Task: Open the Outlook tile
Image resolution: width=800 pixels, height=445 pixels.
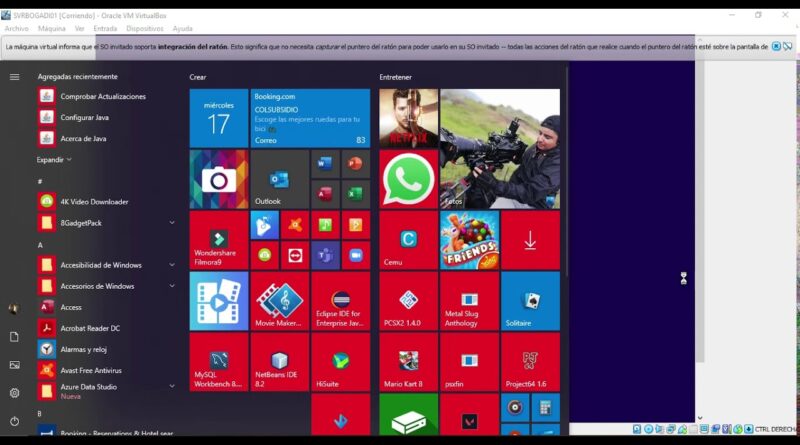Action: coord(280,179)
